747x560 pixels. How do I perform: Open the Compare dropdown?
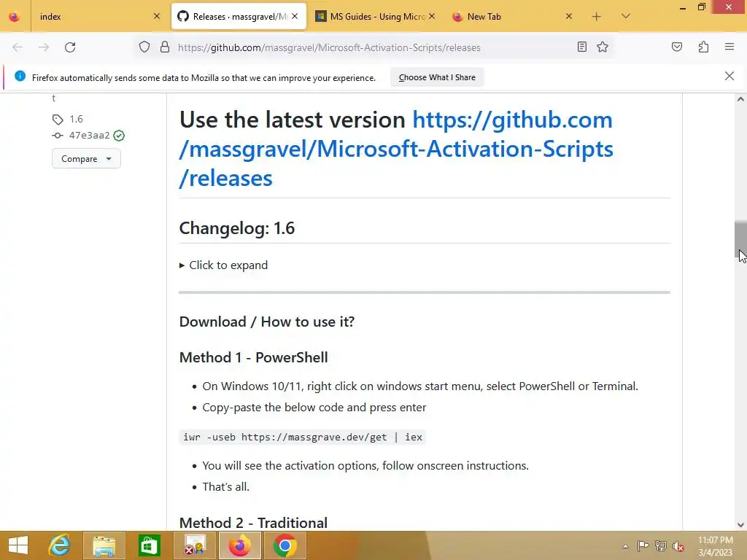pyautogui.click(x=86, y=158)
